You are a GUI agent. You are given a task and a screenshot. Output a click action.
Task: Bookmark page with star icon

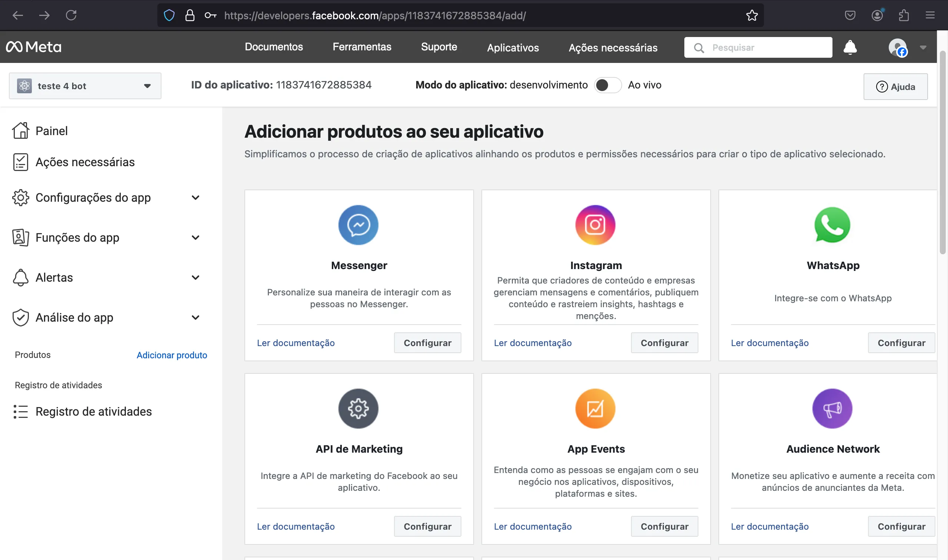coord(752,16)
